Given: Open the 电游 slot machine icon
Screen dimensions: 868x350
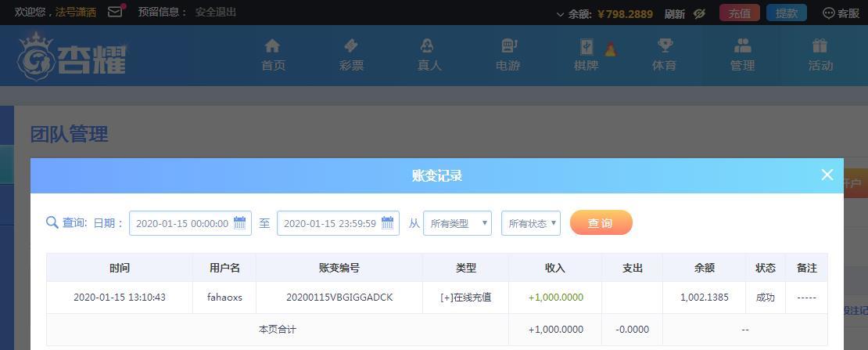Looking at the screenshot, I should tap(508, 46).
